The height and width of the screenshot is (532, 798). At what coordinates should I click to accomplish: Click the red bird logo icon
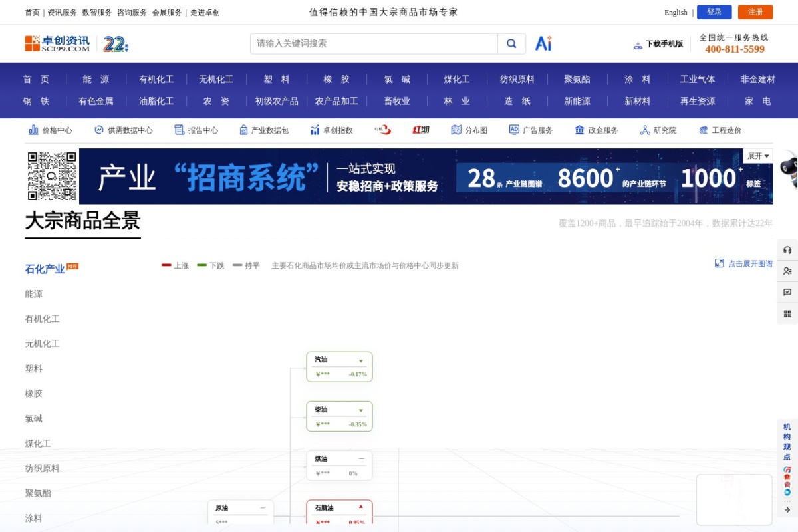[382, 130]
